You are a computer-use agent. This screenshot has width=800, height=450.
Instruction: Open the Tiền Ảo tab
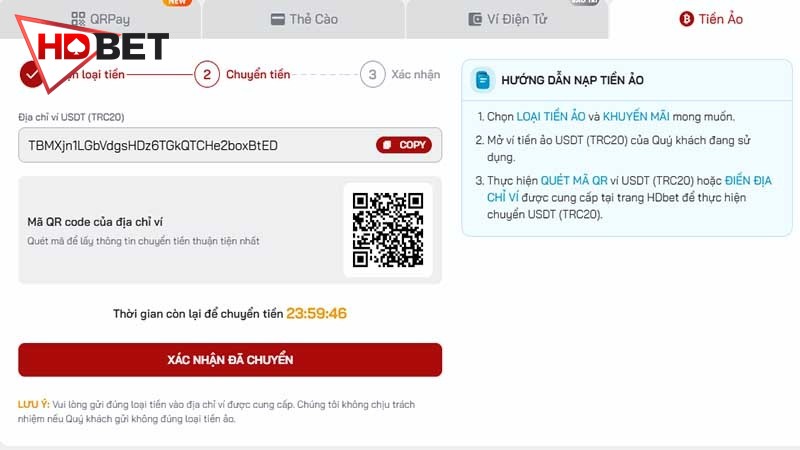(x=711, y=19)
